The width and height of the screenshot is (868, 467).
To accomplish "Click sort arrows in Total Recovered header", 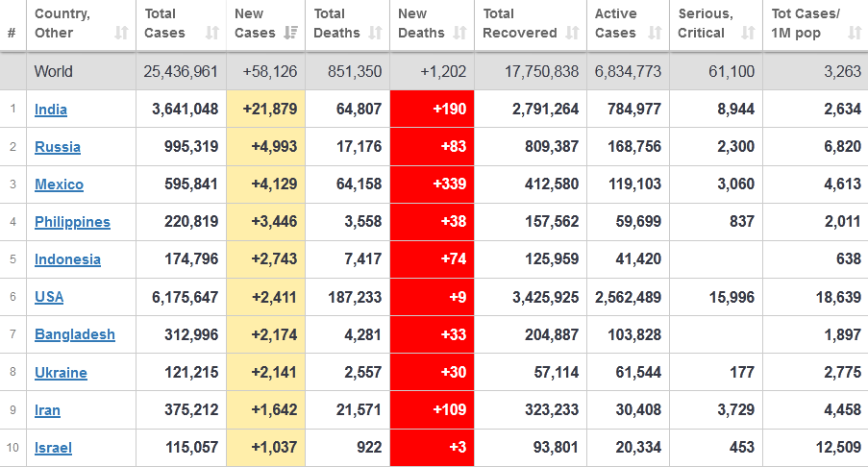I will [x=572, y=33].
